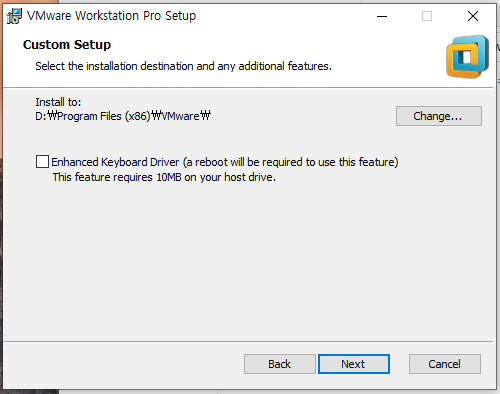Click the 'VMware Workstation Pro Setup' window title

tap(111, 16)
